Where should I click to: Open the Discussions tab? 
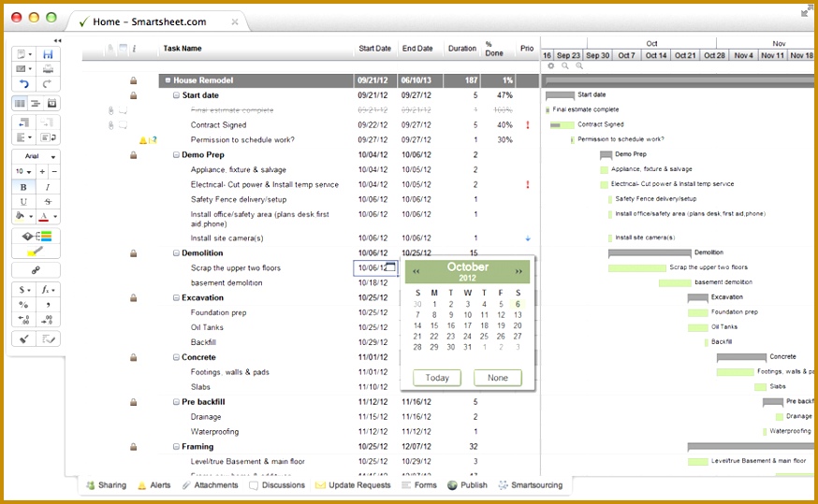pos(277,485)
